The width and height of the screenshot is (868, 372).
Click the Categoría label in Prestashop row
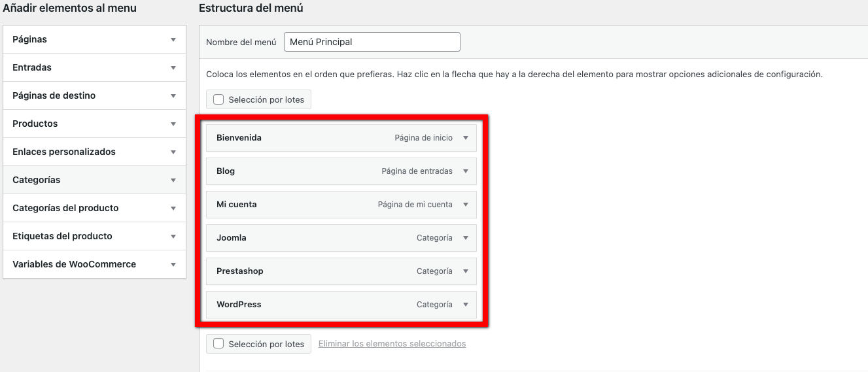(x=434, y=271)
